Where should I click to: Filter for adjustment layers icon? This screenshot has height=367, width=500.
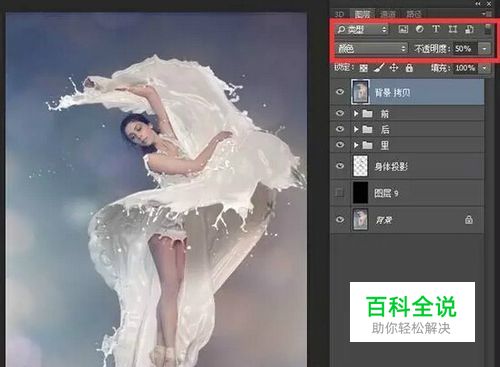(419, 29)
